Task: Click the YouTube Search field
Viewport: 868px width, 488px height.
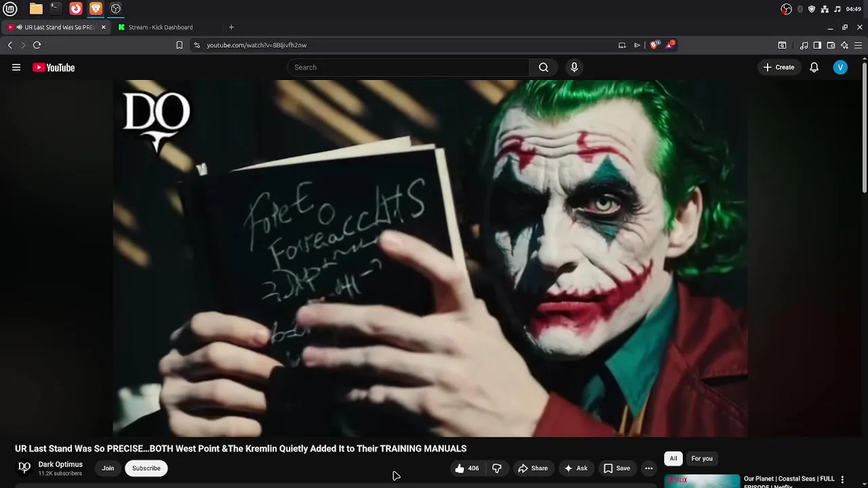Action: point(408,67)
